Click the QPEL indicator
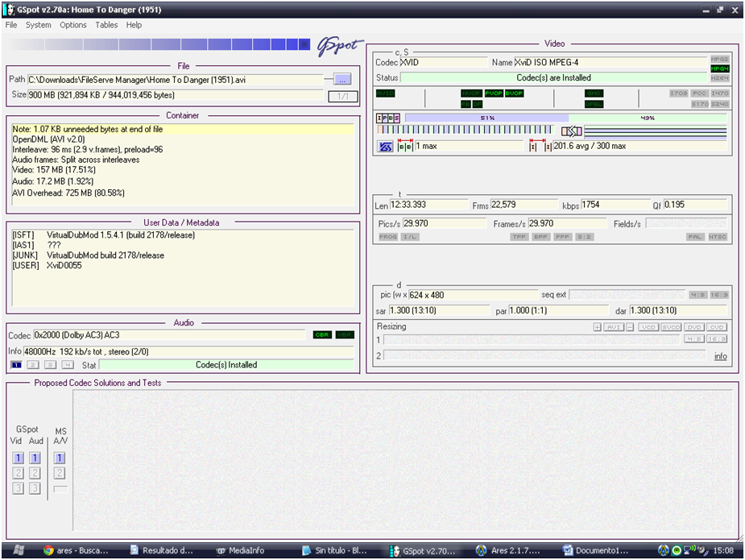The height and width of the screenshot is (560, 745). pos(594,104)
